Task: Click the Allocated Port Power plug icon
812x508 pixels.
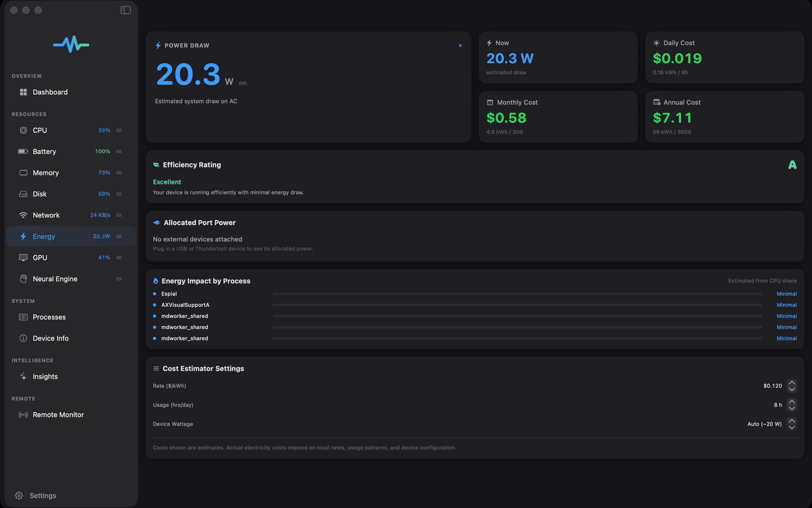Action: point(156,223)
